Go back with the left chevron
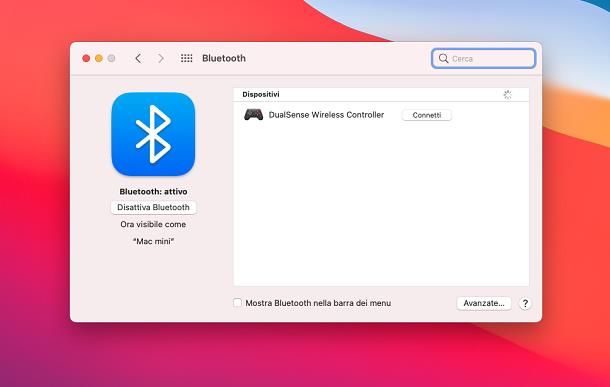 (x=138, y=58)
